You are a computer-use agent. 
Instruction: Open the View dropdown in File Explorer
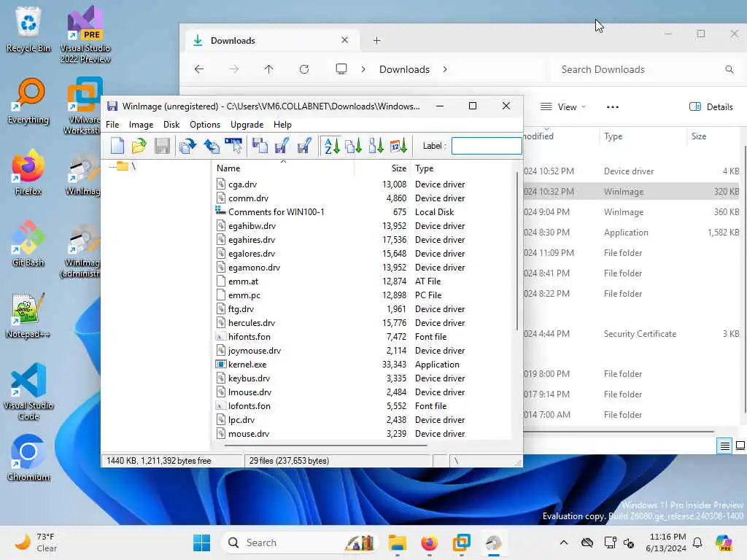pos(562,107)
